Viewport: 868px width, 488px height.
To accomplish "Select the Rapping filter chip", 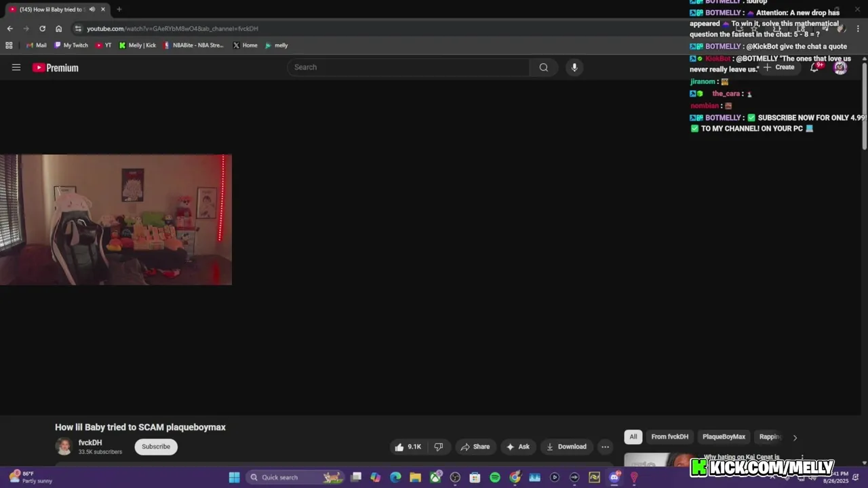I will (x=770, y=437).
